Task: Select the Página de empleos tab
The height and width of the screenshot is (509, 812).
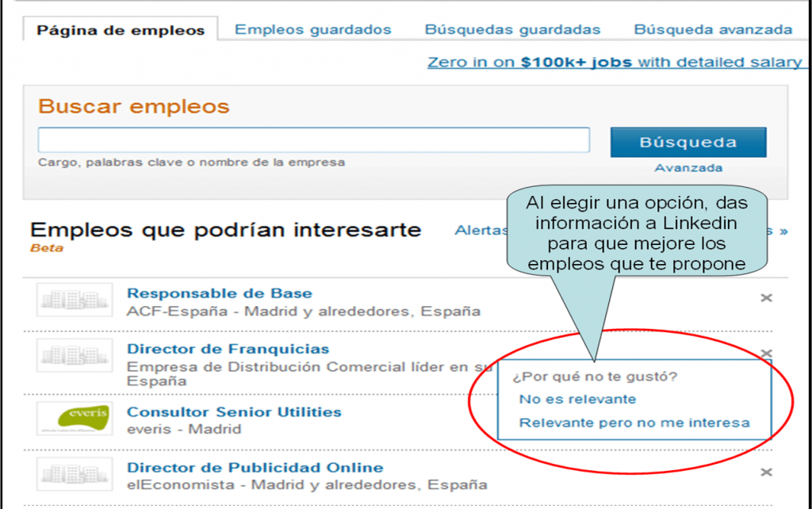Action: pyautogui.click(x=121, y=29)
